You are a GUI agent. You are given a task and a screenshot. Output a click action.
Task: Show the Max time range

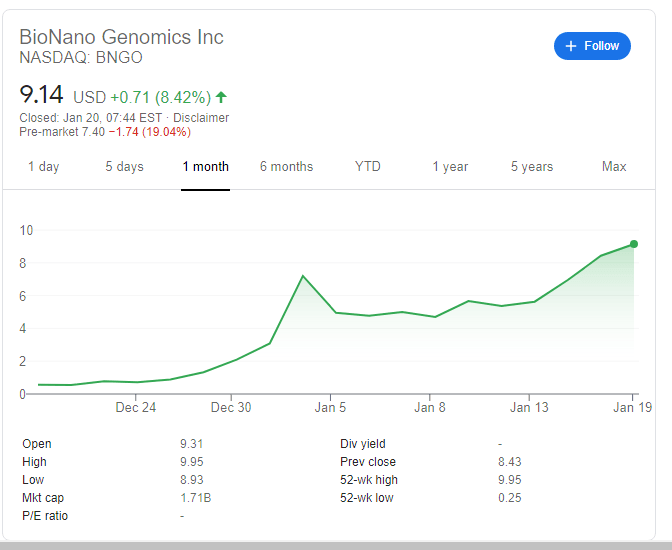(x=614, y=167)
